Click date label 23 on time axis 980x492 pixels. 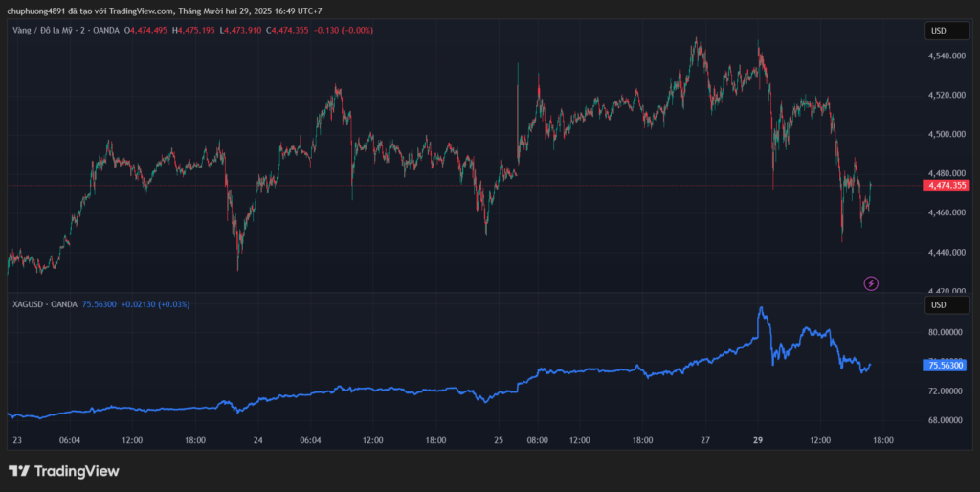click(x=15, y=440)
